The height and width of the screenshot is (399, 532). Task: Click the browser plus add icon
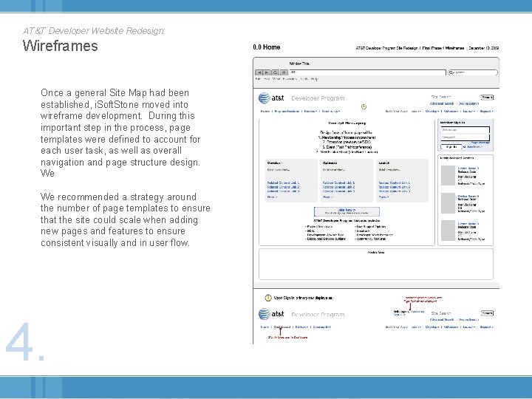284,72
